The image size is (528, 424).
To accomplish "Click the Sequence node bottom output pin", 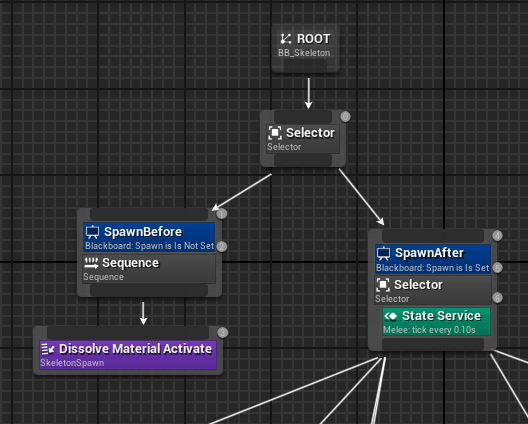I will click(149, 290).
